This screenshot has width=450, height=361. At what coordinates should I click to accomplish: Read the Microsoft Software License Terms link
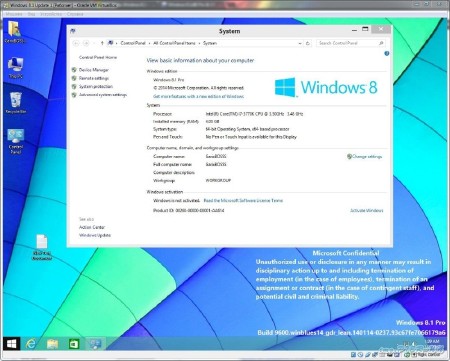pyautogui.click(x=243, y=201)
